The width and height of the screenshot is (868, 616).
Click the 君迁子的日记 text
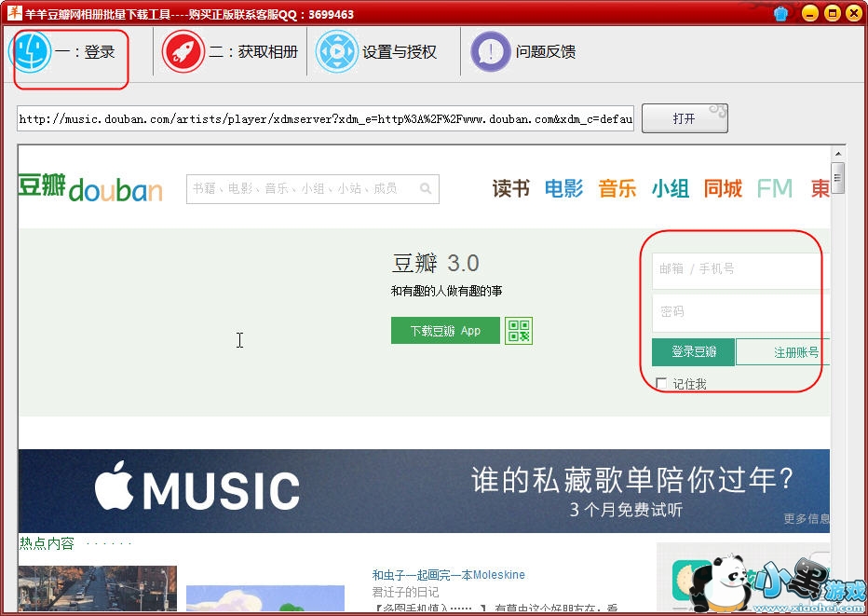point(405,592)
